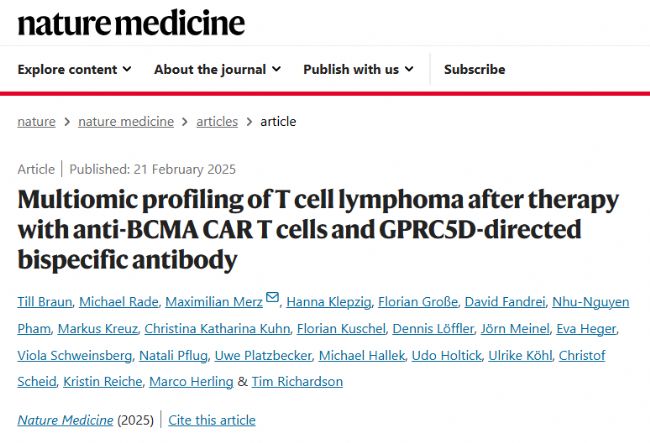Open the nature medicine breadcrumb link
This screenshot has height=443, width=650.
coord(126,121)
